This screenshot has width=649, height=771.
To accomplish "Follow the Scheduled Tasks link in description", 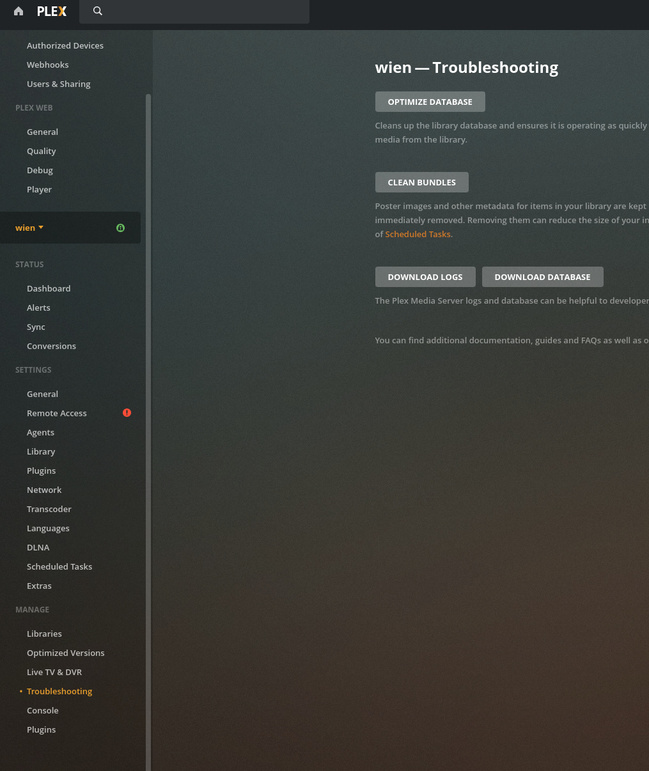I will point(417,234).
